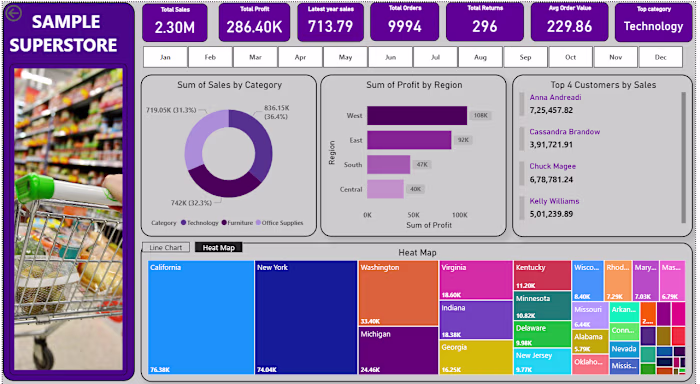700x384 pixels.
Task: Click the 719.05K (31.3%) donut label
Action: [171, 110]
